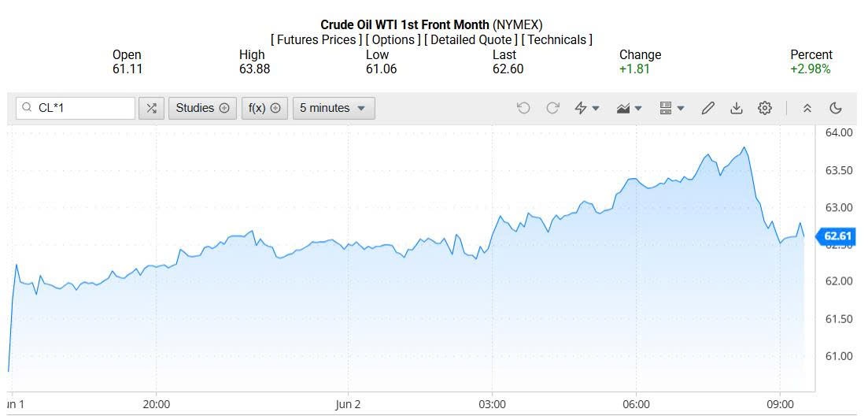Click the f(x) expressions button

coord(264,108)
